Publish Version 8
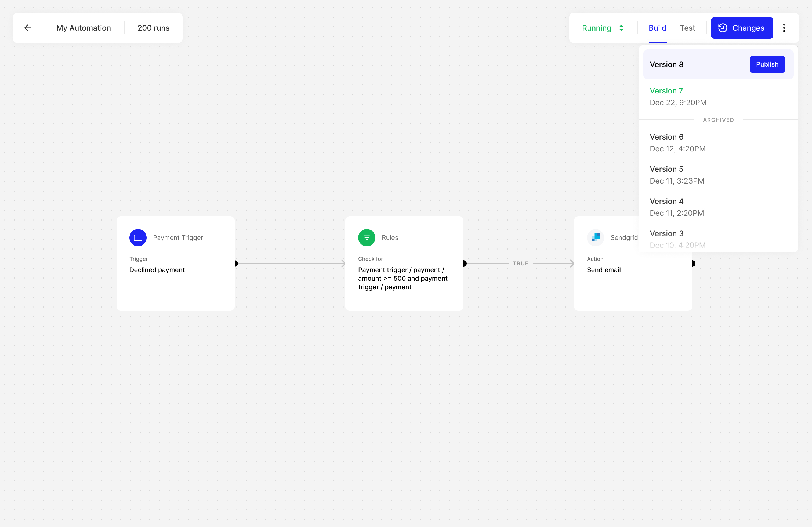Viewport: 812px width, 527px height. tap(767, 64)
